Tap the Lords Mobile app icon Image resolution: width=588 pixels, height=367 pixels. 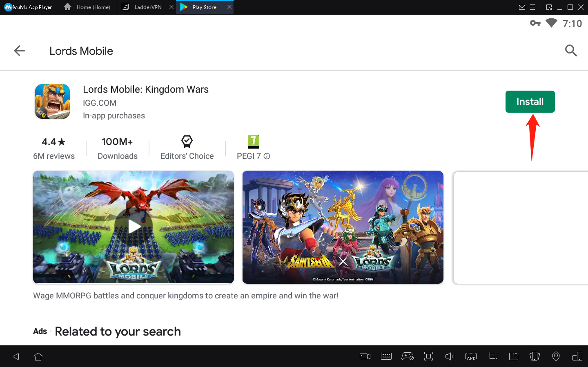coord(52,102)
